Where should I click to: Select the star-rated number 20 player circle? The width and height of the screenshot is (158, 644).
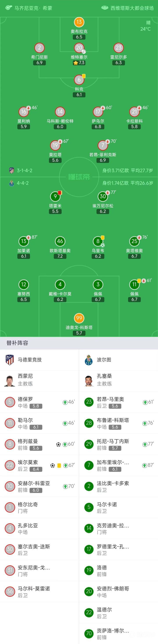click(x=79, y=48)
